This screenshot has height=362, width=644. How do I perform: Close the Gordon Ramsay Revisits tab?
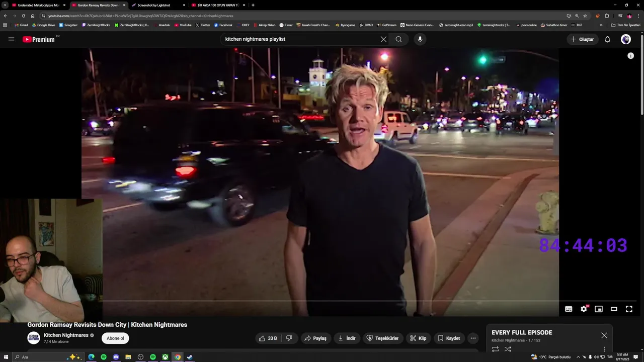click(124, 5)
